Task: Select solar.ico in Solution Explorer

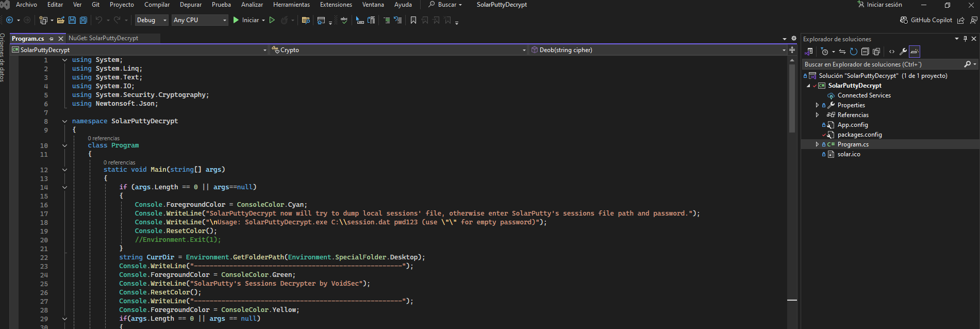Action: tap(849, 154)
